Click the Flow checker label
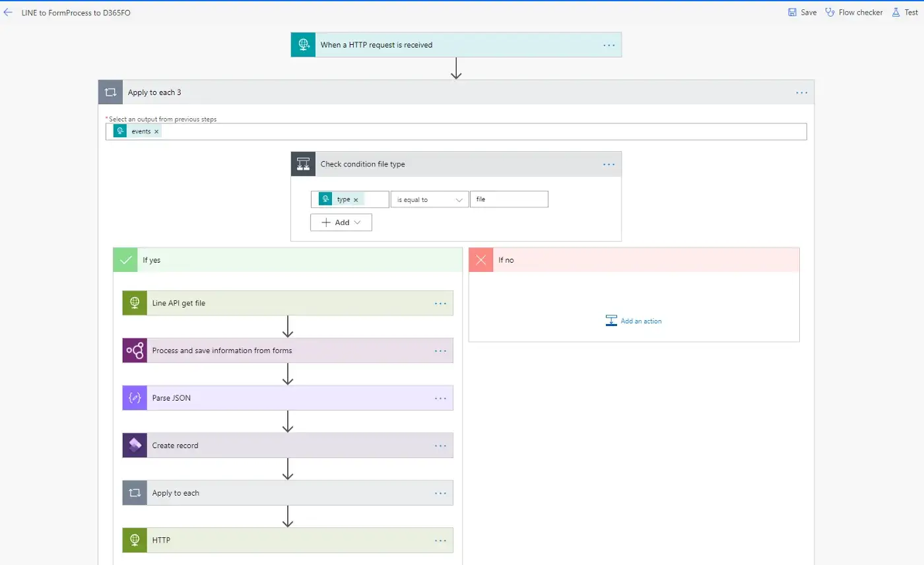Viewport: 924px width, 565px height. (x=861, y=13)
